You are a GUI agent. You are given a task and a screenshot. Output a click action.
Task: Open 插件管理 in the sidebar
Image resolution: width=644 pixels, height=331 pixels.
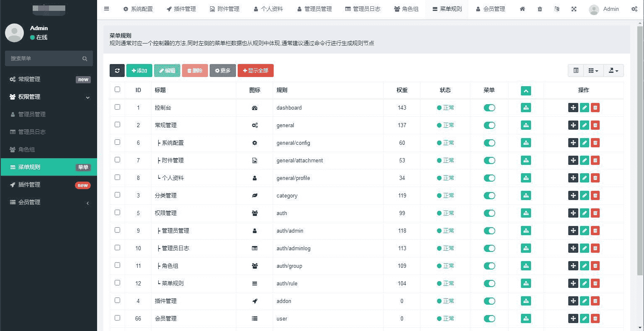[29, 185]
